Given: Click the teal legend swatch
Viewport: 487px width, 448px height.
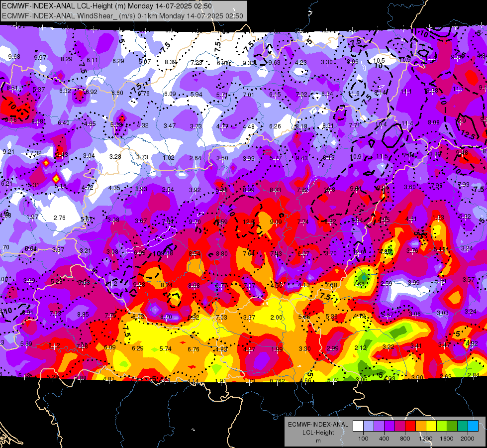Looking at the screenshot, I should tap(463, 426).
